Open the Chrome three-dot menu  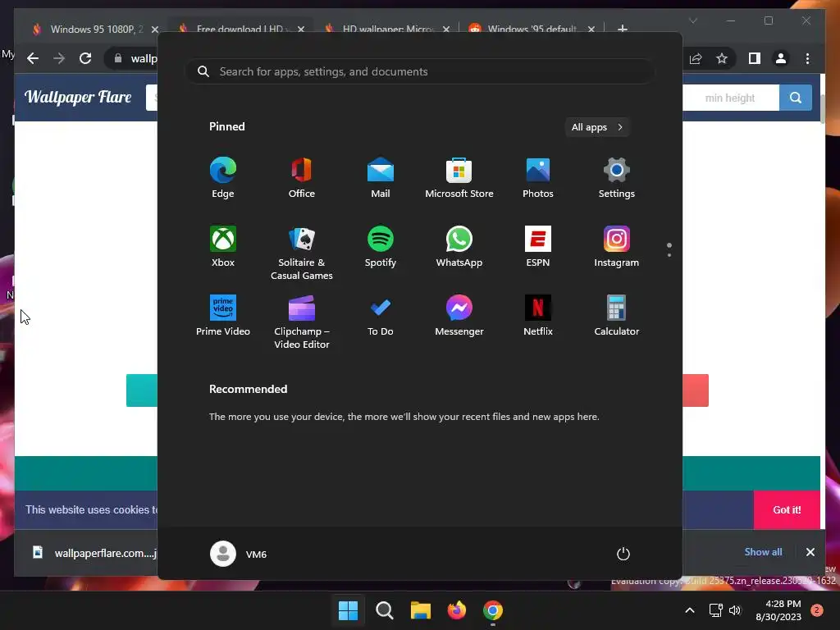point(807,58)
